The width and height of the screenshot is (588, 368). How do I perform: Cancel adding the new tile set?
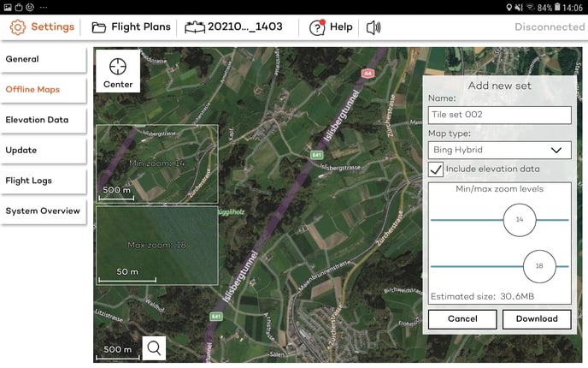pyautogui.click(x=462, y=319)
